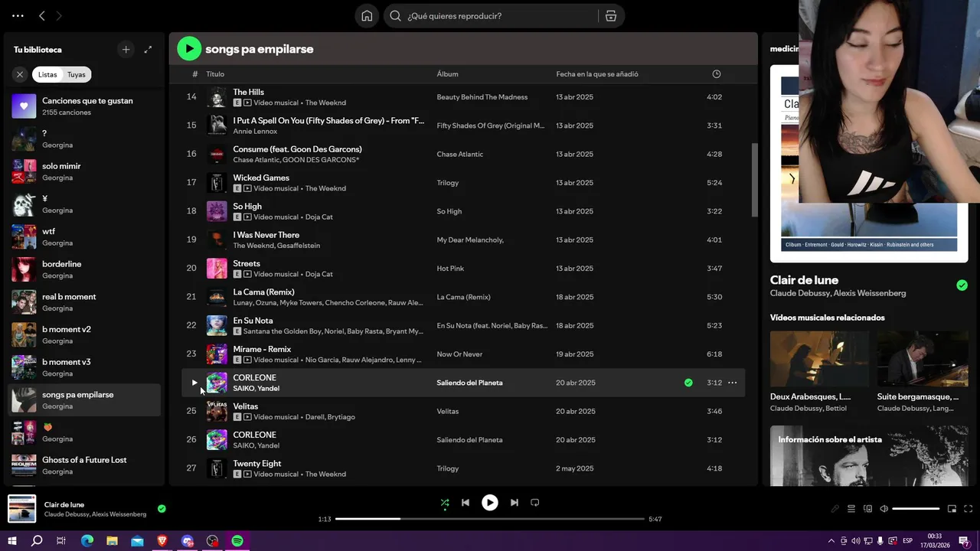Open 'My Dear Melancholy,' album link
Image resolution: width=980 pixels, height=551 pixels.
coord(470,240)
